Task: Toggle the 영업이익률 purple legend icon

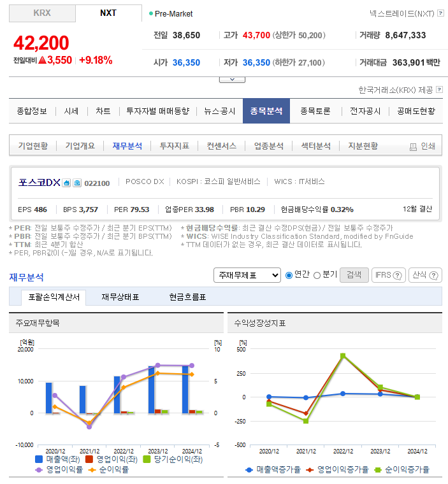Action: click(x=39, y=470)
